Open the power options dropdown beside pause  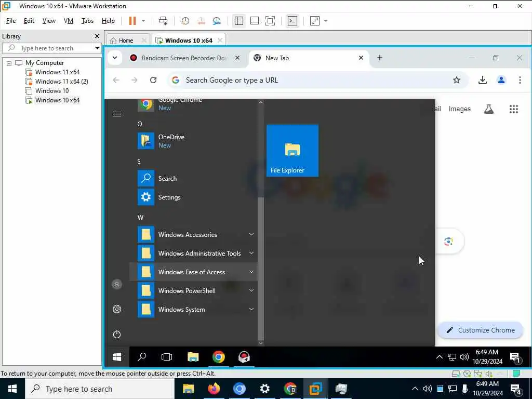click(143, 21)
